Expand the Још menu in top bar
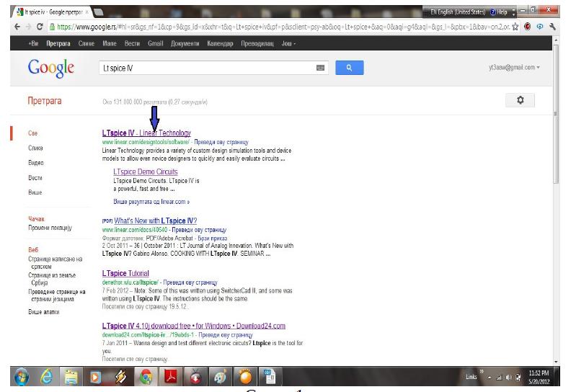The width and height of the screenshot is (571, 392). [288, 43]
